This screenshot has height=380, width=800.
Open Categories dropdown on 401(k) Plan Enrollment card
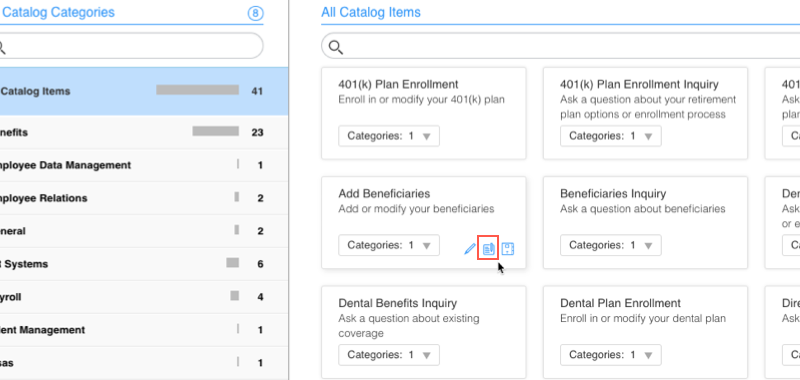[x=389, y=136]
